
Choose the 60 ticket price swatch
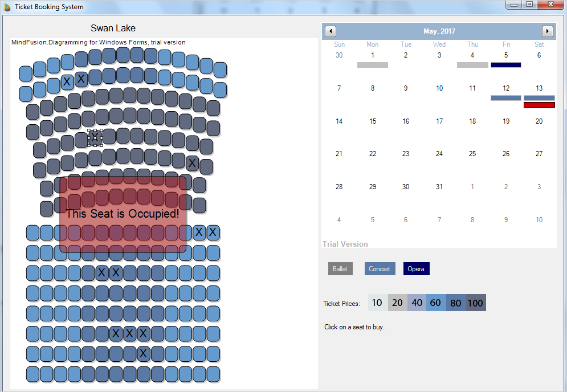[x=436, y=303]
